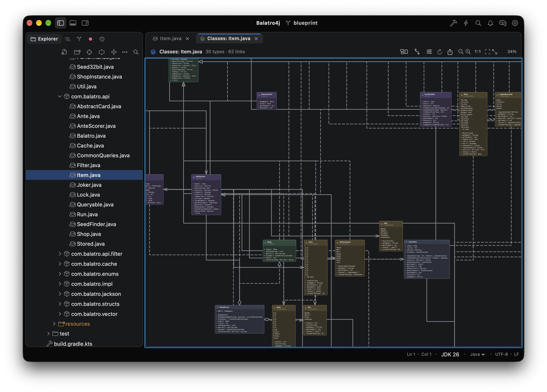Reset diagram zoom to 1:1

click(478, 52)
